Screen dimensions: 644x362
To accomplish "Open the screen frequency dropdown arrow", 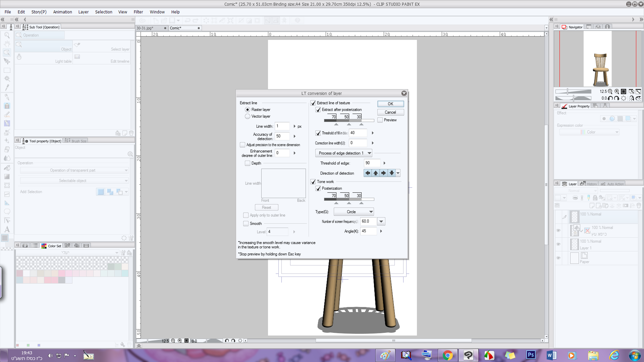I will (x=381, y=221).
